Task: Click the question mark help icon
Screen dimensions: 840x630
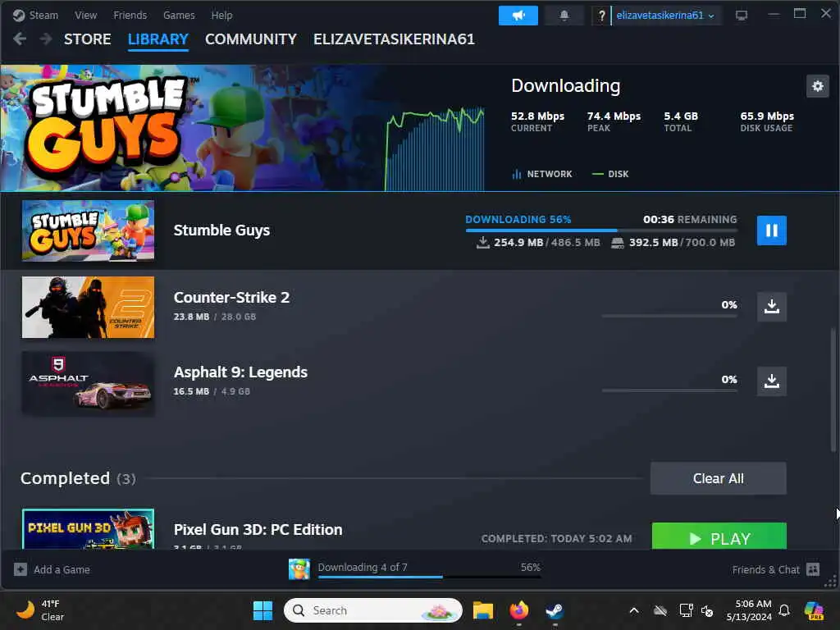Action: [601, 16]
